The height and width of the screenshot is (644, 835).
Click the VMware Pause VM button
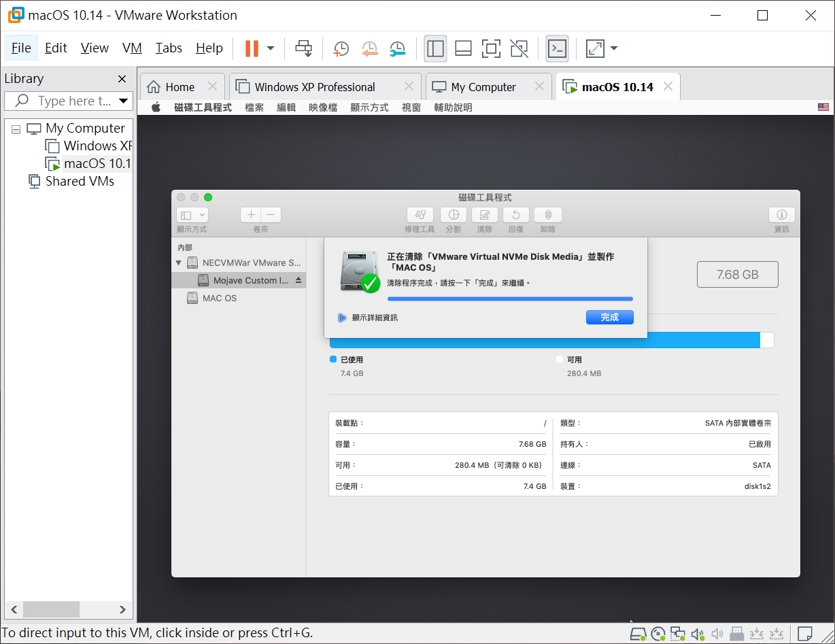pos(252,48)
